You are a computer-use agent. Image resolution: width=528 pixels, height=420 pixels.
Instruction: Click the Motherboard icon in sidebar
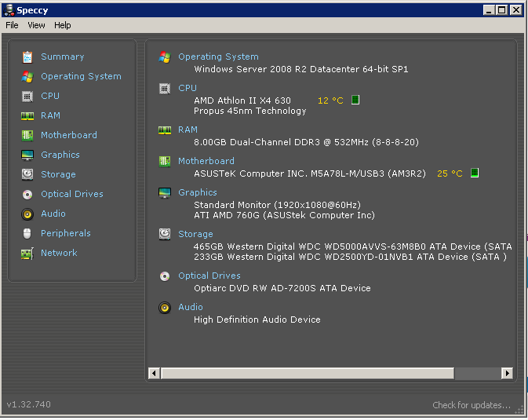pos(27,136)
